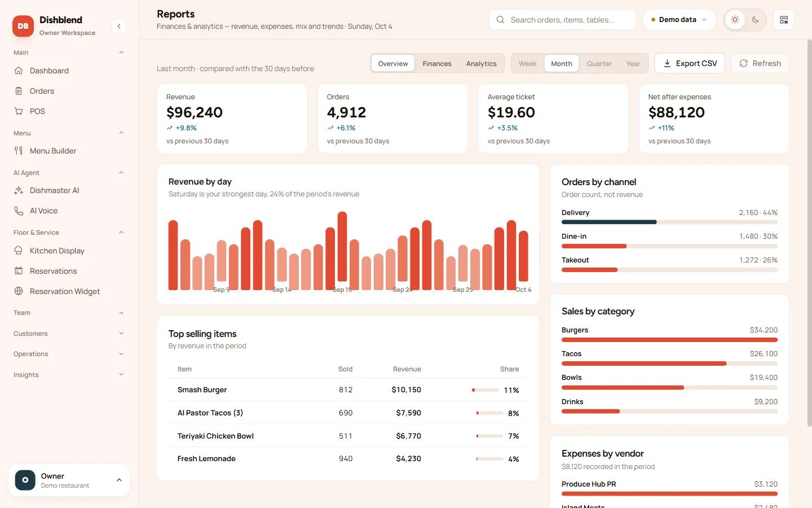
Task: Open the Menu Builder sidebar link
Action: pos(69,151)
